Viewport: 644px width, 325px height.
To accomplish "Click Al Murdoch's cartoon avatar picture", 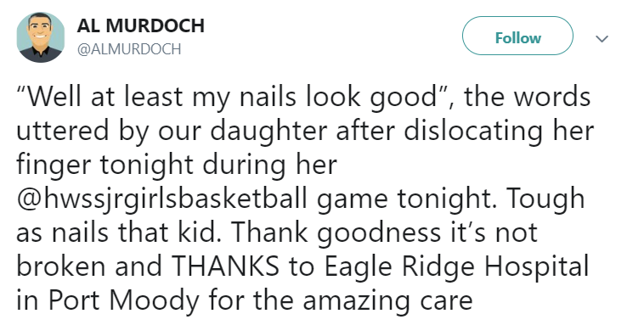I will click(41, 37).
